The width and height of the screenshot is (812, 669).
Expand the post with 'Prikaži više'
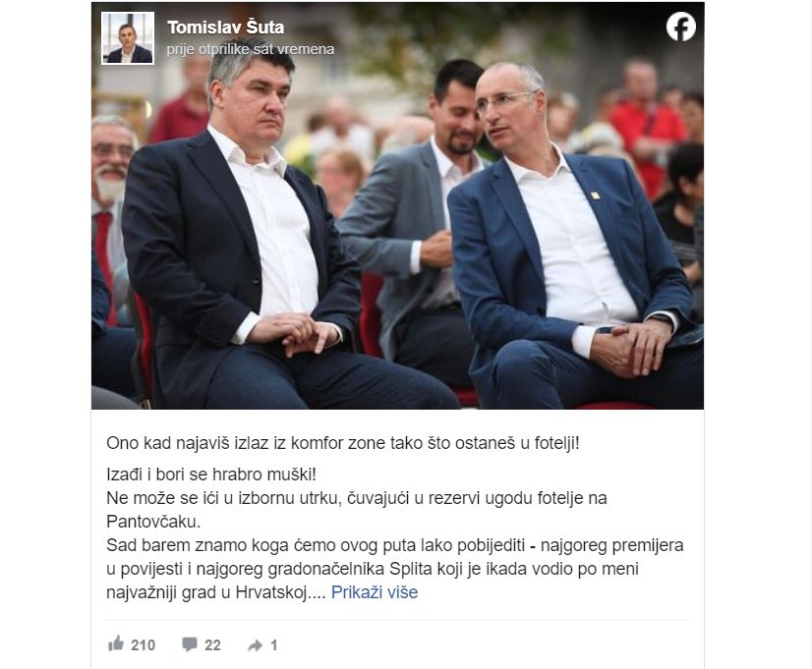tap(375, 592)
